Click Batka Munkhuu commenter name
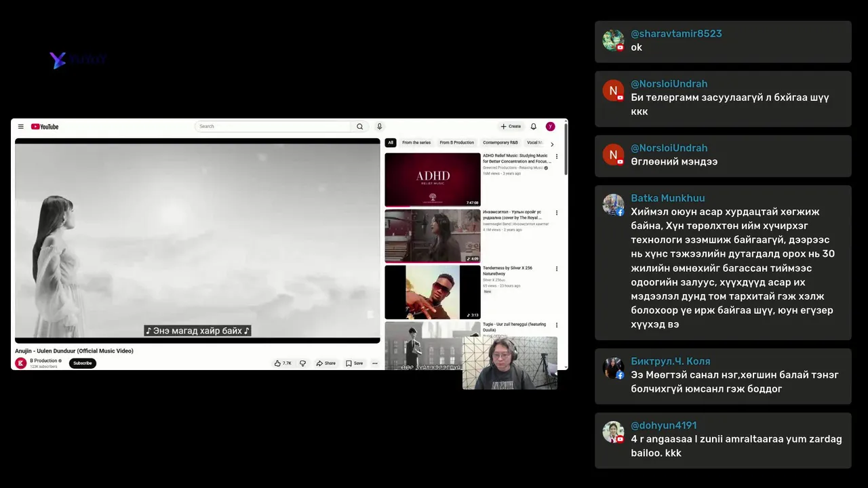 668,198
